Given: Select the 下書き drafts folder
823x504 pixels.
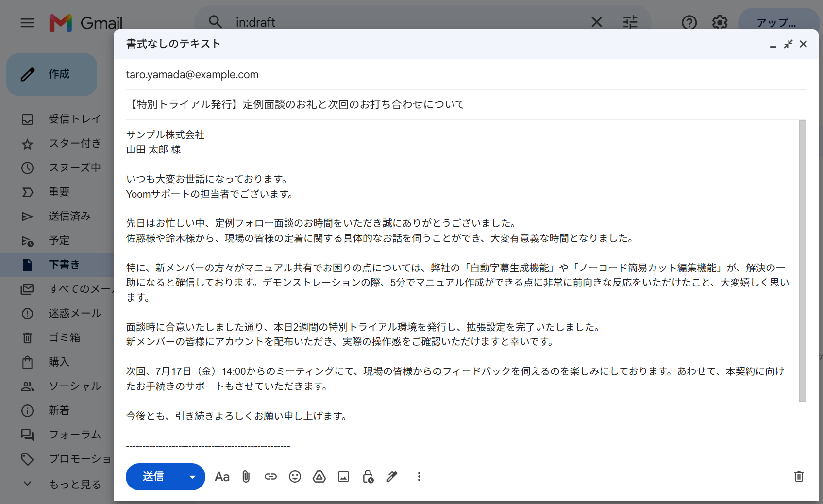Looking at the screenshot, I should [x=57, y=265].
